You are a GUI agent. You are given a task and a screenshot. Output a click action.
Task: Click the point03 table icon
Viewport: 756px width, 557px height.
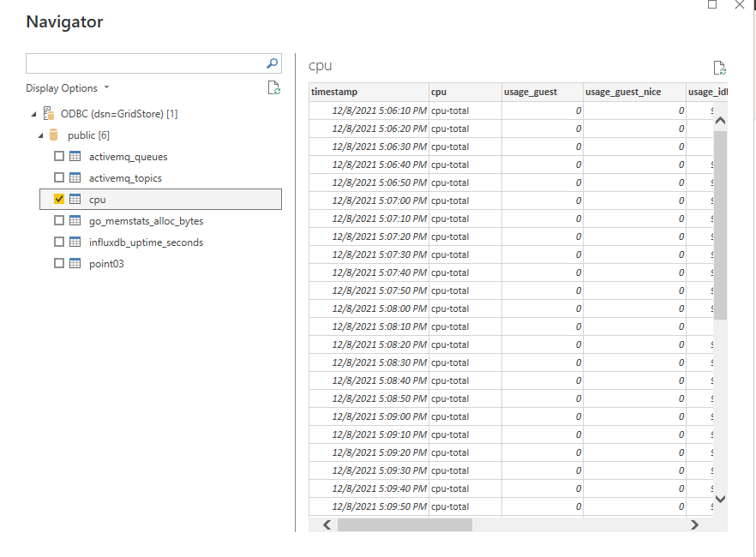75,264
